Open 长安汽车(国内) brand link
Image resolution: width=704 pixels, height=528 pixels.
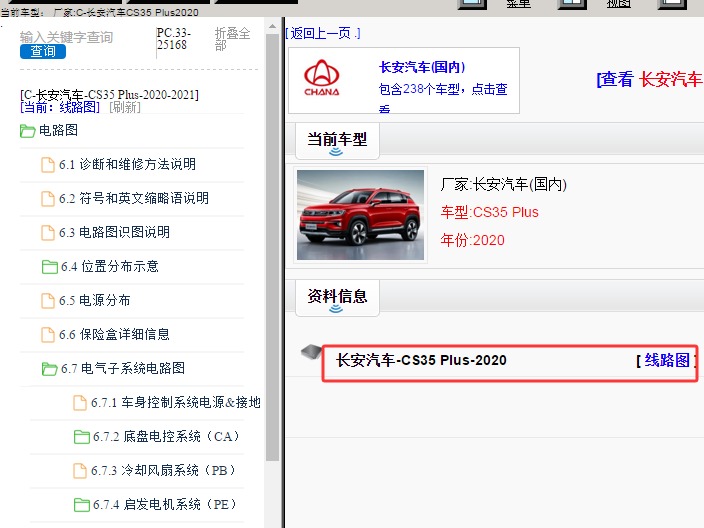tap(422, 67)
